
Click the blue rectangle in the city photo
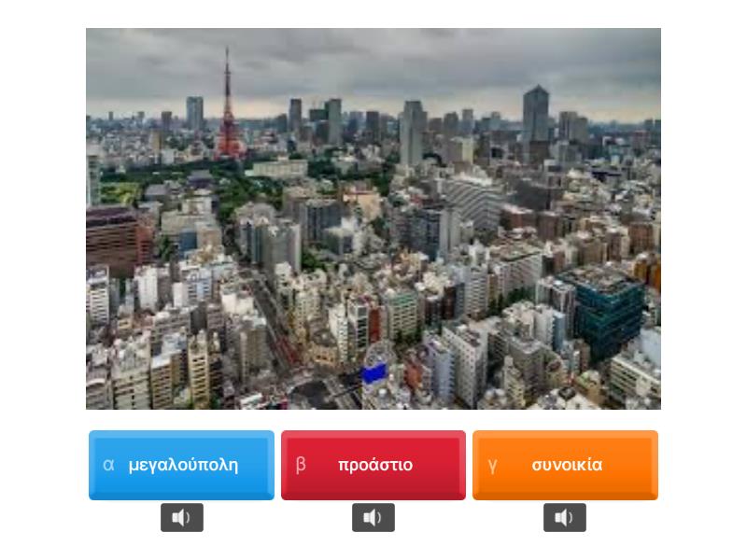[373, 372]
